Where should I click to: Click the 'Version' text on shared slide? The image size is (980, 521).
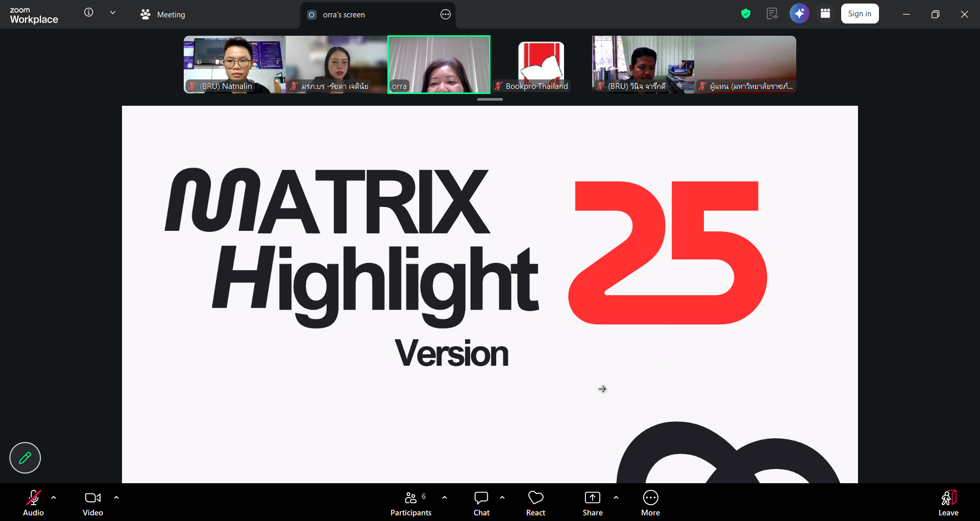[x=452, y=353]
